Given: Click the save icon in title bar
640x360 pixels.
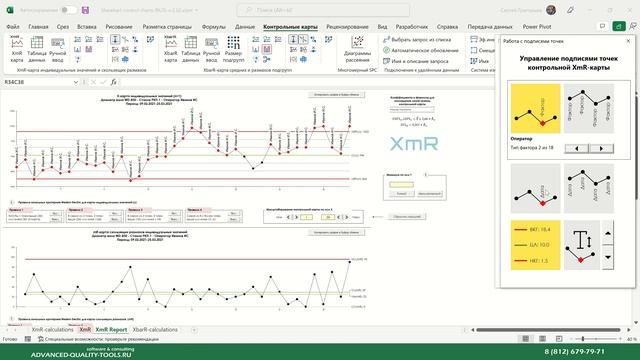Looking at the screenshot, I should [85, 10].
